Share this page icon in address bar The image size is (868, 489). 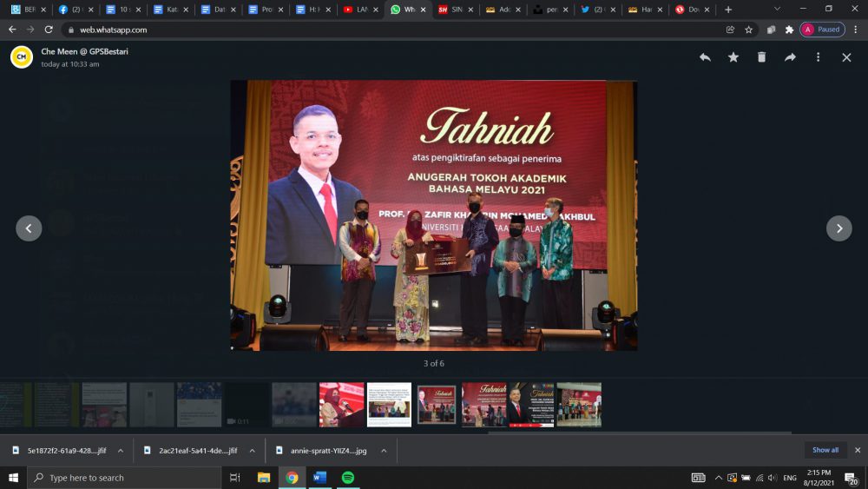click(x=730, y=30)
